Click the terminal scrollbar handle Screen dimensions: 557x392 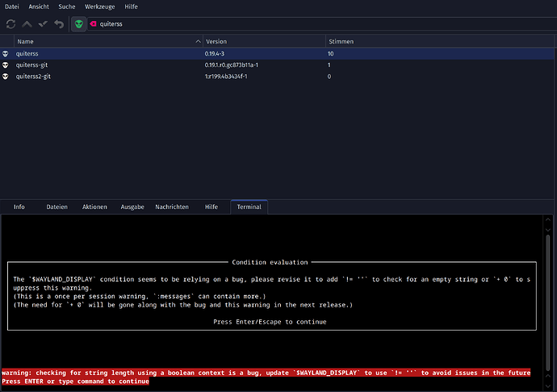[548, 303]
